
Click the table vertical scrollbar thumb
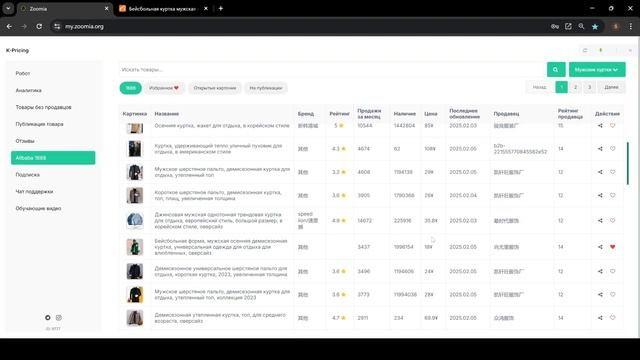[x=628, y=163]
